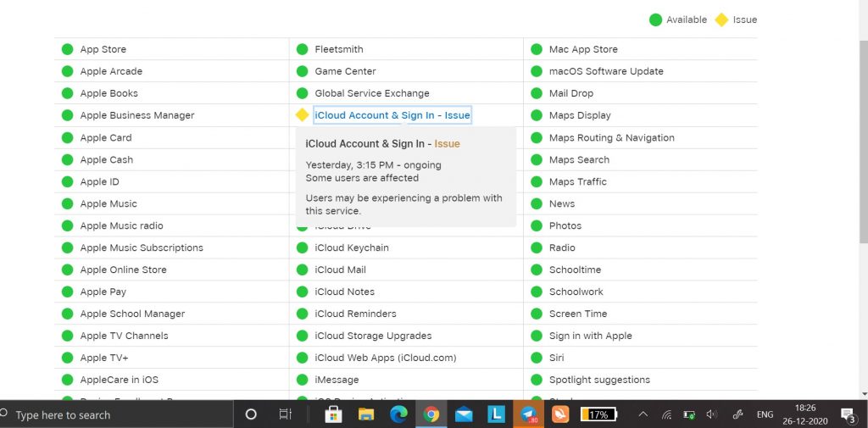Open the blue L app in the taskbar
The width and height of the screenshot is (868, 428).
coord(496,414)
